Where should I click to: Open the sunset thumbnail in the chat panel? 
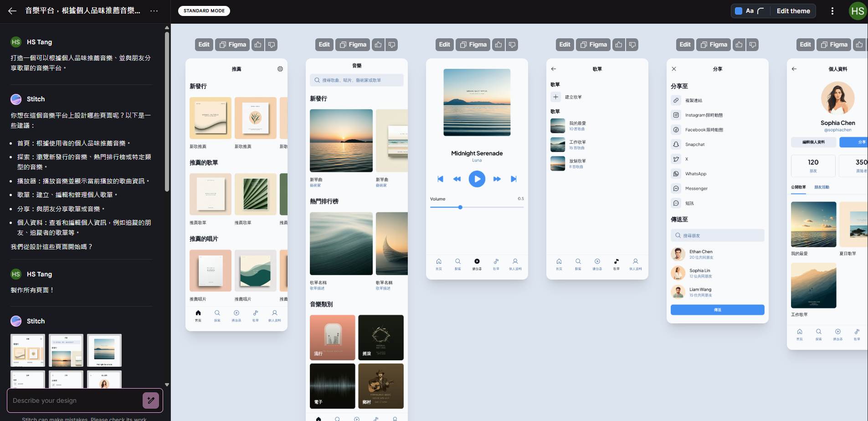[104, 350]
